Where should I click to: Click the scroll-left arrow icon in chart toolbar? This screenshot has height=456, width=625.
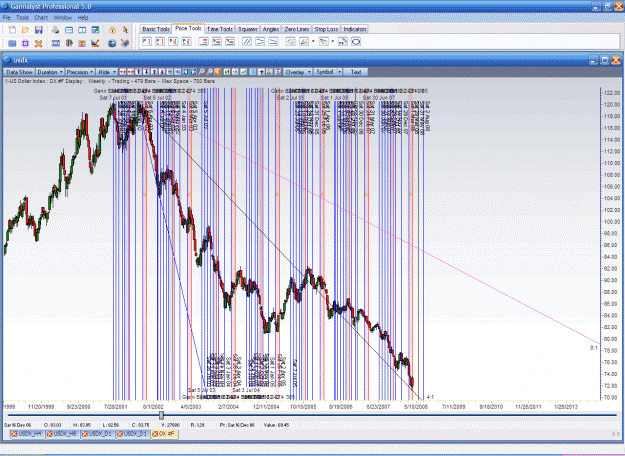pos(185,72)
